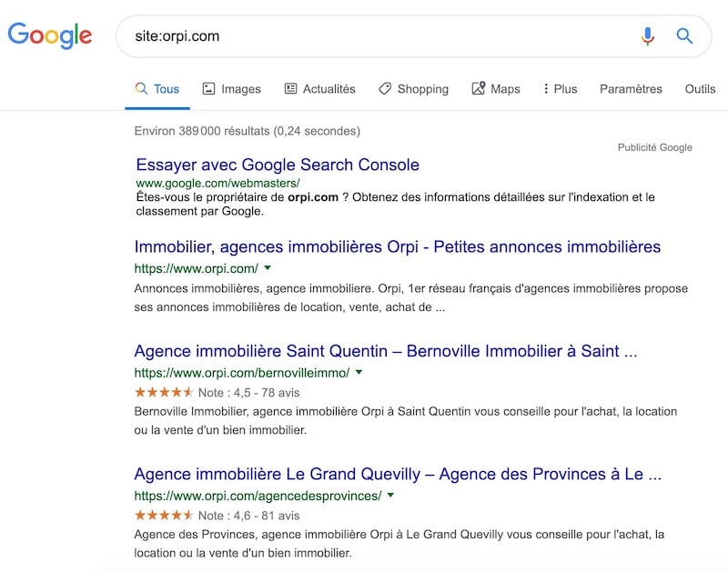Open Immobilier, agences immobilières Orpi result
Image resolution: width=728 pixels, height=572 pixels.
click(x=397, y=246)
